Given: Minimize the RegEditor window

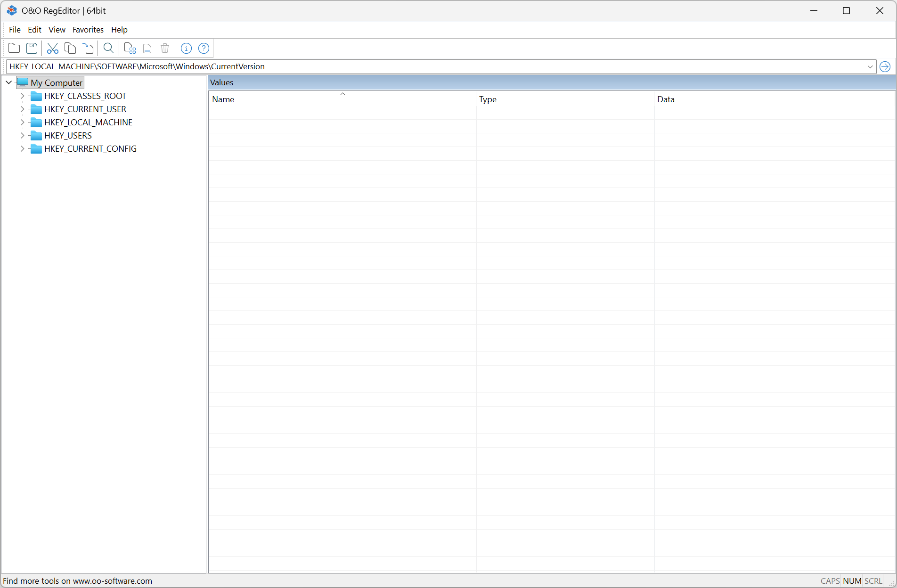Looking at the screenshot, I should (814, 10).
